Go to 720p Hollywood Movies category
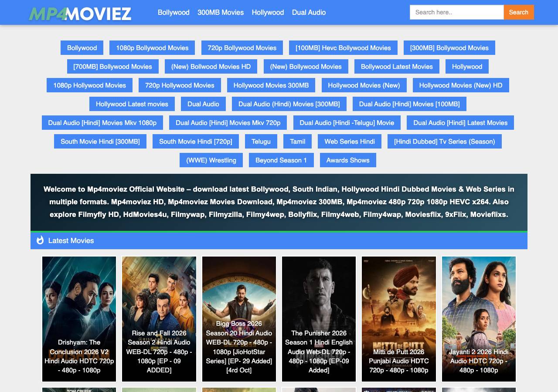 pos(180,85)
